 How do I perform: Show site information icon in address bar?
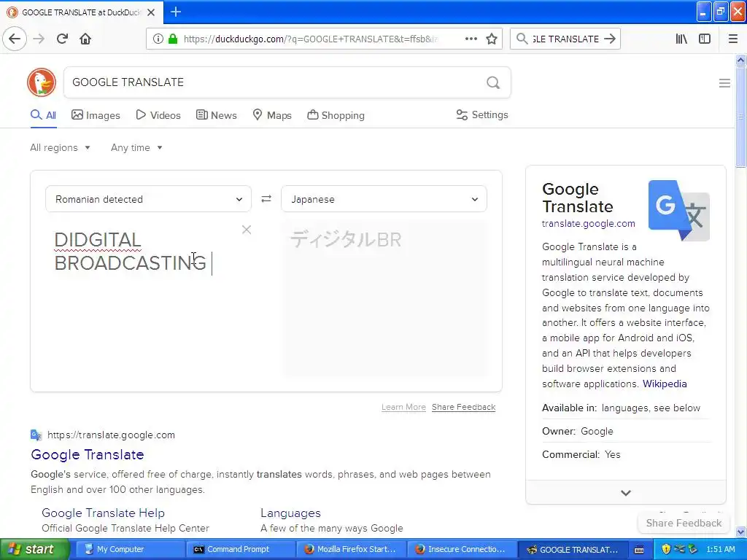(x=158, y=39)
